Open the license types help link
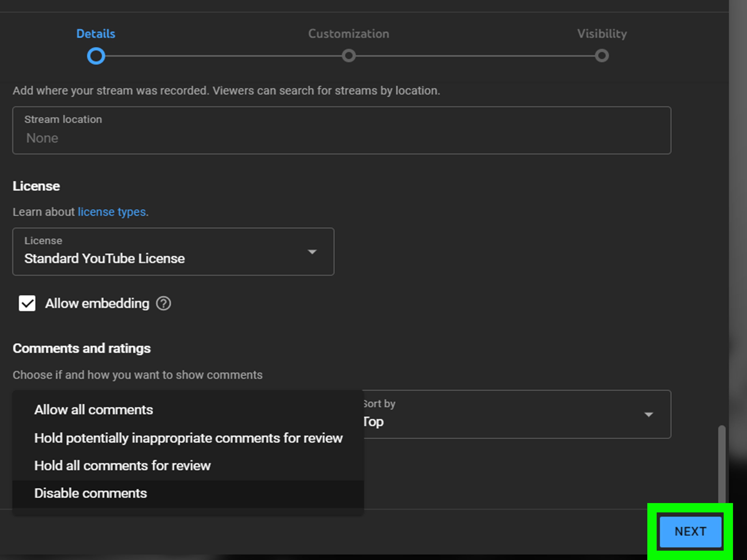 [x=112, y=212]
